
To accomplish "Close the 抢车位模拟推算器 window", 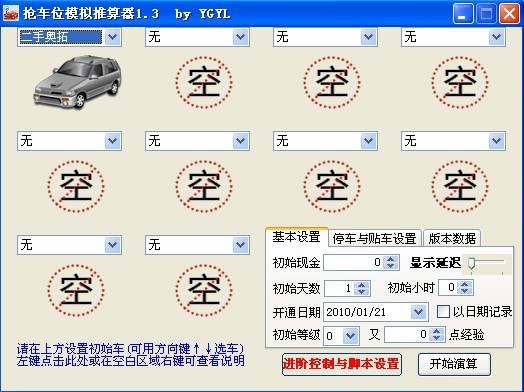I will [509, 14].
